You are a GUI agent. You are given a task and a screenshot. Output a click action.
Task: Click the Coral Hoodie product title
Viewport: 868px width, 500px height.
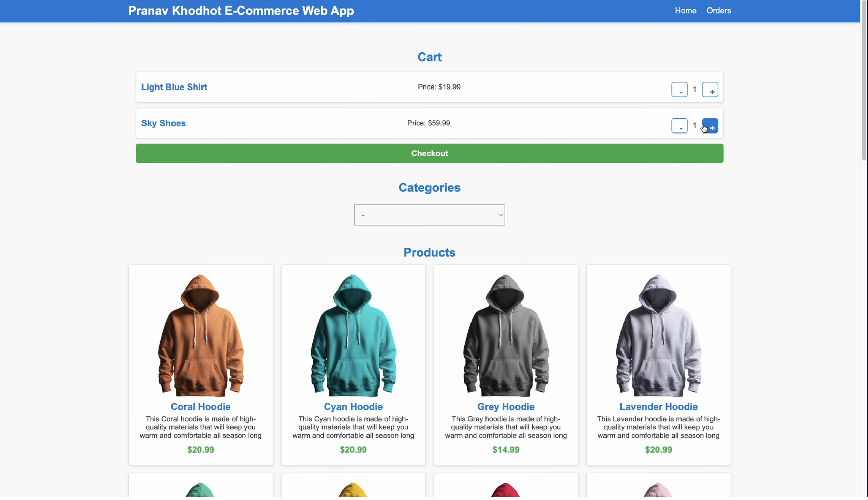click(x=201, y=407)
